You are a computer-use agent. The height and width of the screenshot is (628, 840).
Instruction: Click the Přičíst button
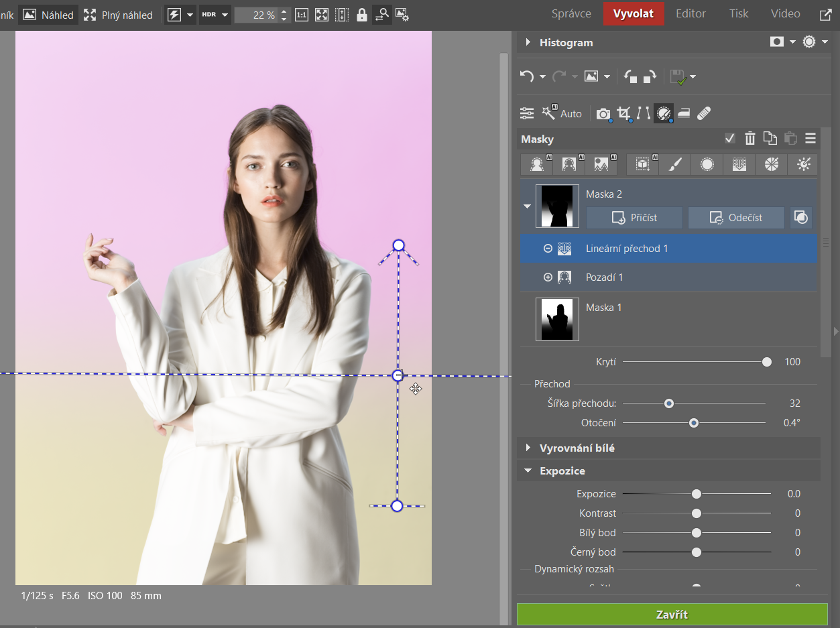(x=634, y=218)
